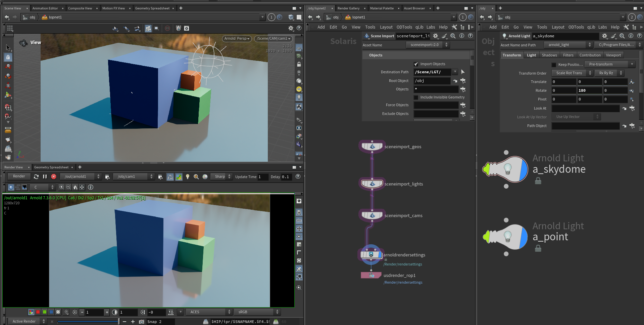Click the select tool arrow in viewport
Screen dimensions: 644x325
tap(8, 48)
